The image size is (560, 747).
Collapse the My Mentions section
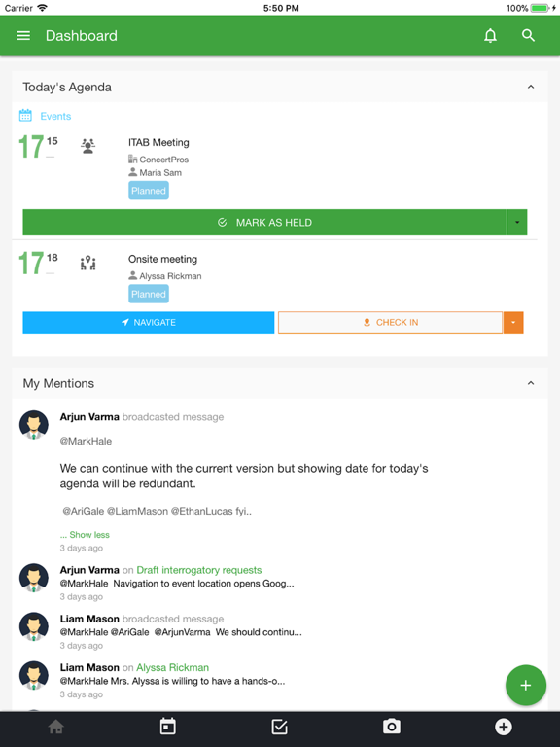[x=531, y=383]
